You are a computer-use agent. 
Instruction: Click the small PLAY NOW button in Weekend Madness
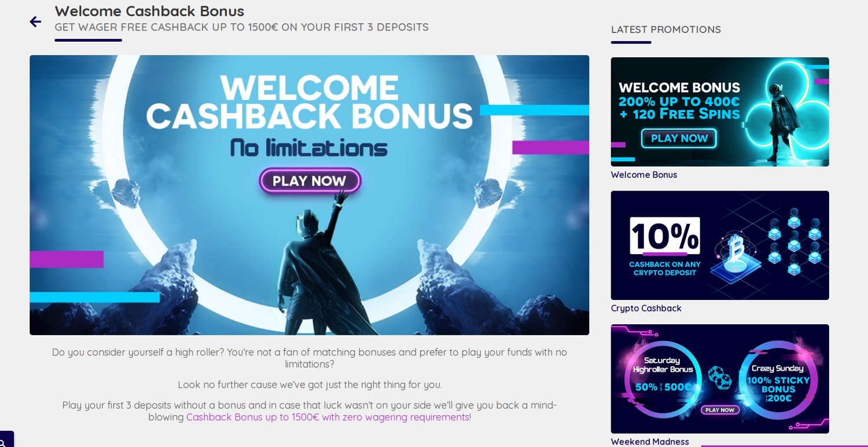(x=720, y=410)
